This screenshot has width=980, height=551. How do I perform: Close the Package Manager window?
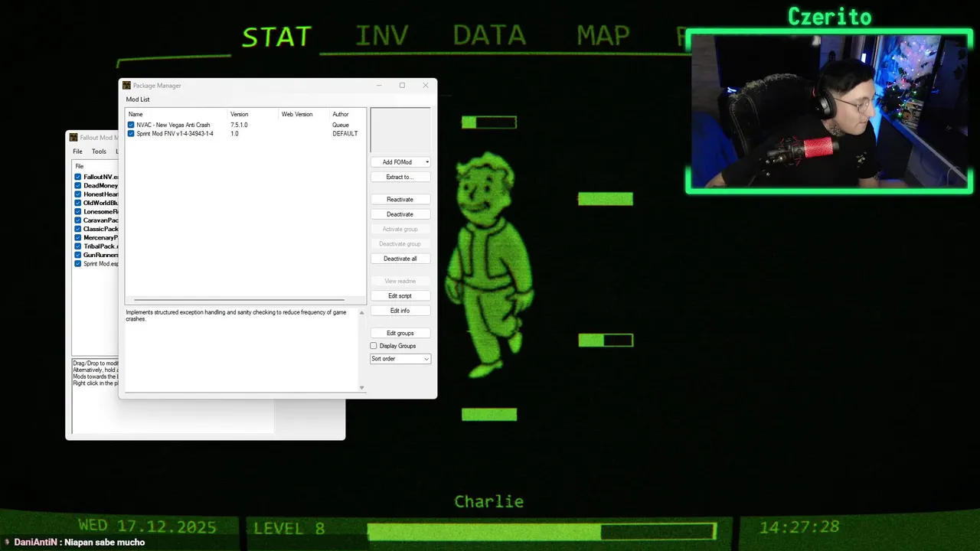426,86
